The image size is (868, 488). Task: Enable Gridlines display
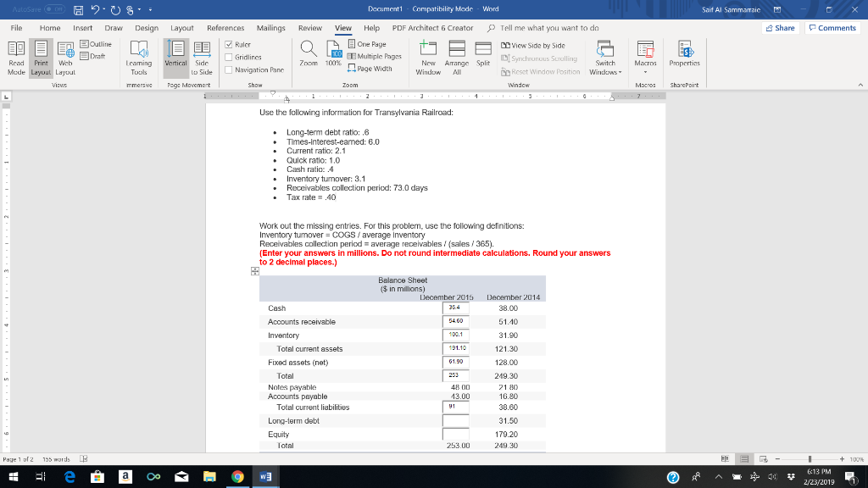pos(228,55)
